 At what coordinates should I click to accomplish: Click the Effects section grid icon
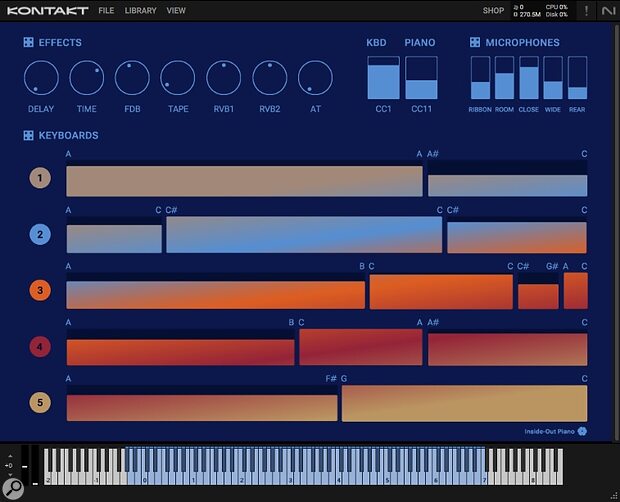click(x=28, y=42)
